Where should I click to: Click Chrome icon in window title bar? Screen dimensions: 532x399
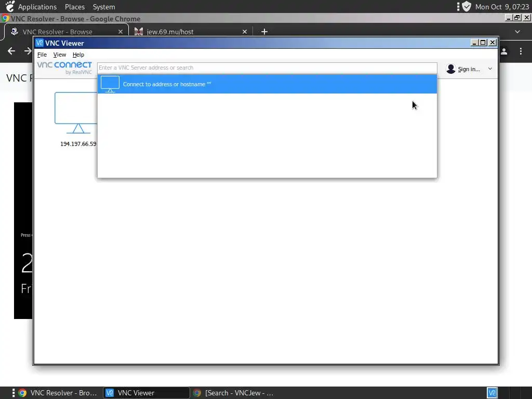5,18
